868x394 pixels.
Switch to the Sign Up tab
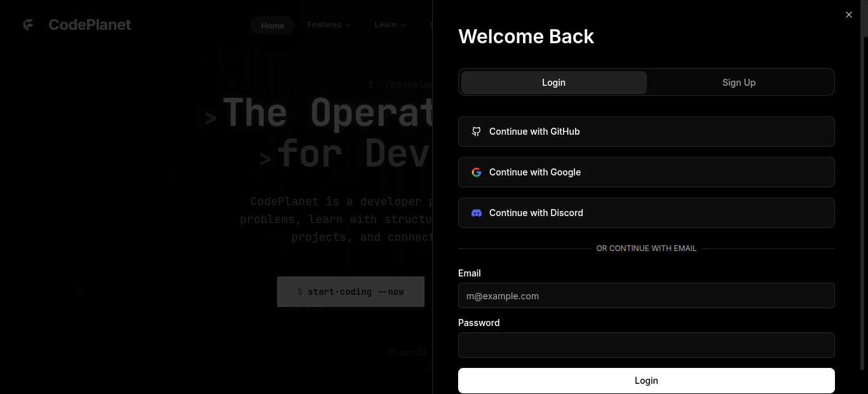pyautogui.click(x=739, y=83)
